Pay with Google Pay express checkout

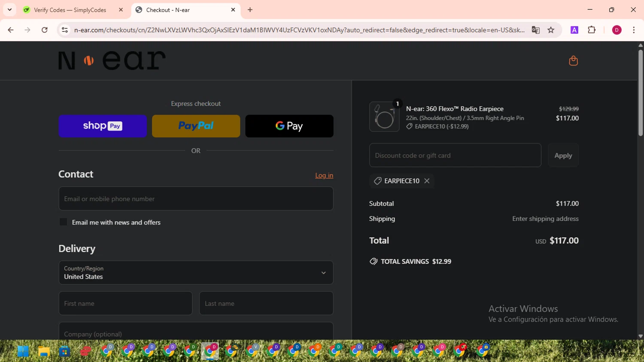289,126
